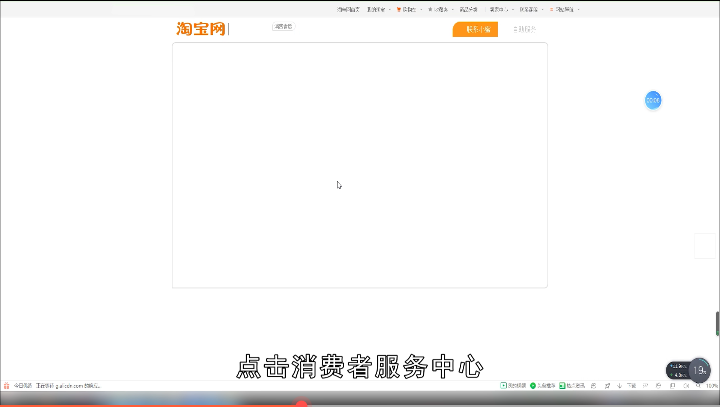Click the green circle icon in status bar

(533, 386)
